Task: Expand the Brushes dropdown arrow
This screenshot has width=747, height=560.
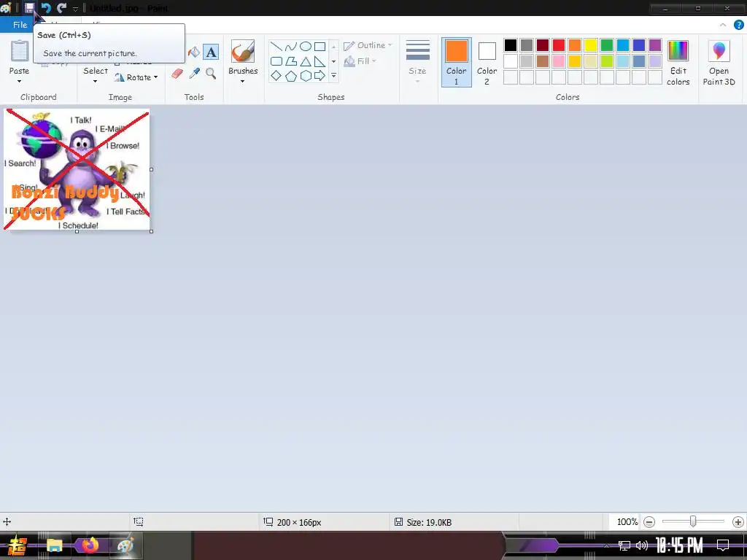Action: click(x=242, y=81)
